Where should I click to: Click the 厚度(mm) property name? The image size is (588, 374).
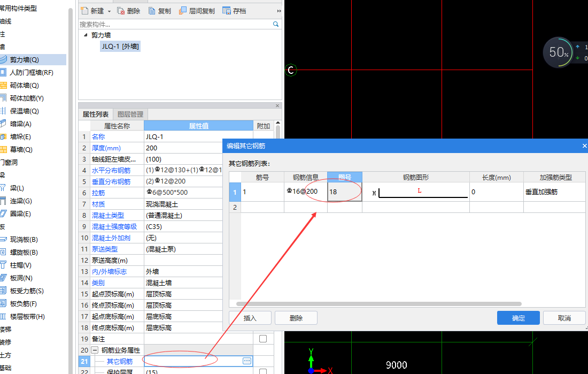pos(106,148)
